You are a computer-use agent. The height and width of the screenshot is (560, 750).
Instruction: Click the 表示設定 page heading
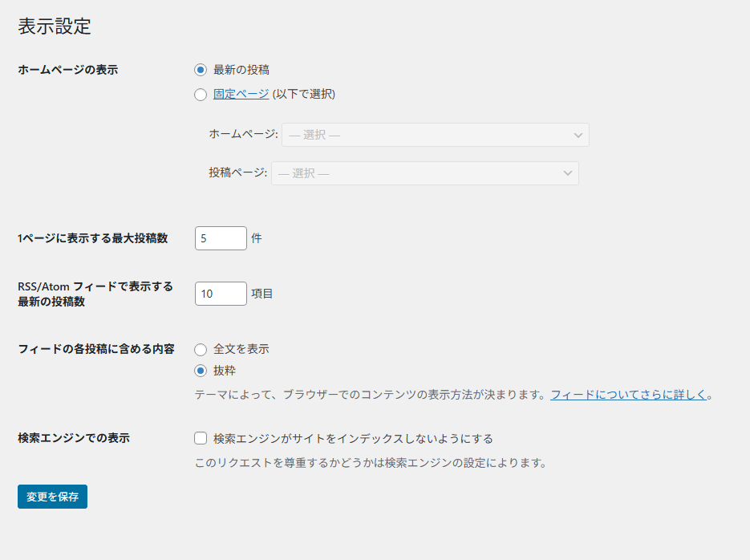tap(55, 26)
